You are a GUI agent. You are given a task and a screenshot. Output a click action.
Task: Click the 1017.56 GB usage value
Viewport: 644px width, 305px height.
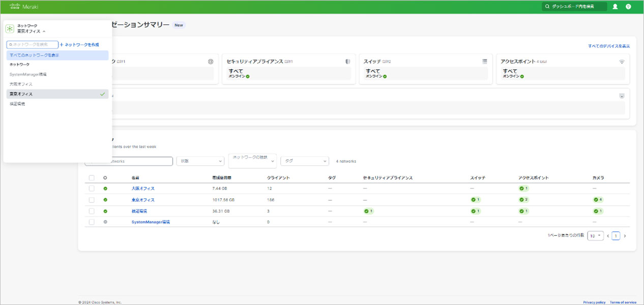(223, 200)
